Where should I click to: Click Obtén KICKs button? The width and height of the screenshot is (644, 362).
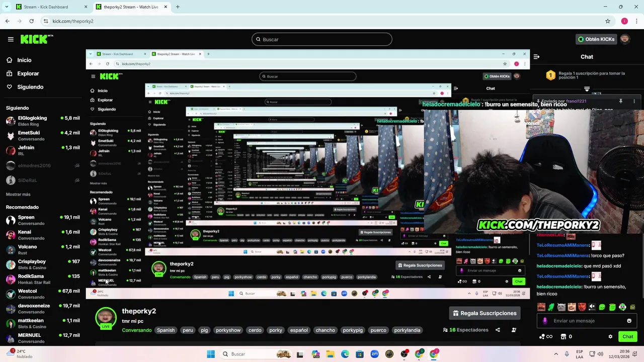click(x=596, y=39)
